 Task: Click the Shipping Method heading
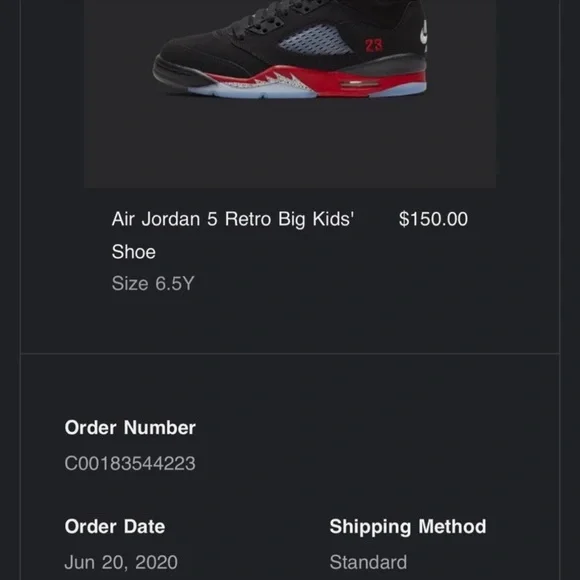click(408, 527)
